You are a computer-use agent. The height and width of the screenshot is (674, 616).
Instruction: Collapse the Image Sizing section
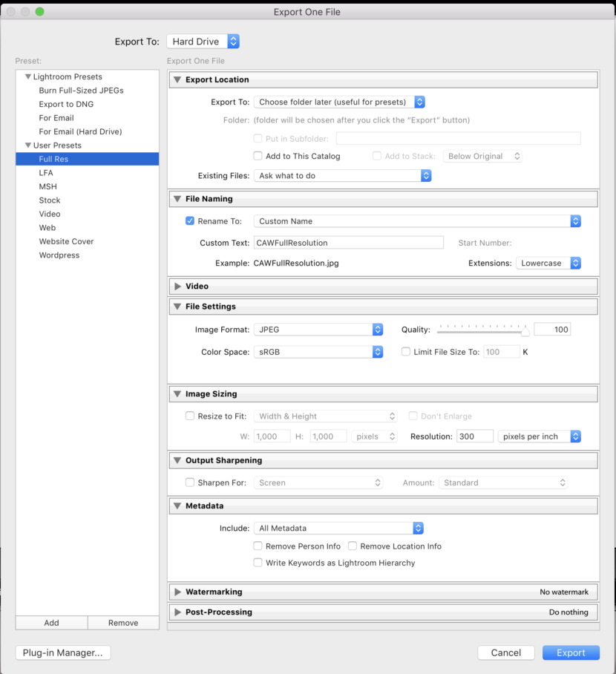tap(177, 393)
